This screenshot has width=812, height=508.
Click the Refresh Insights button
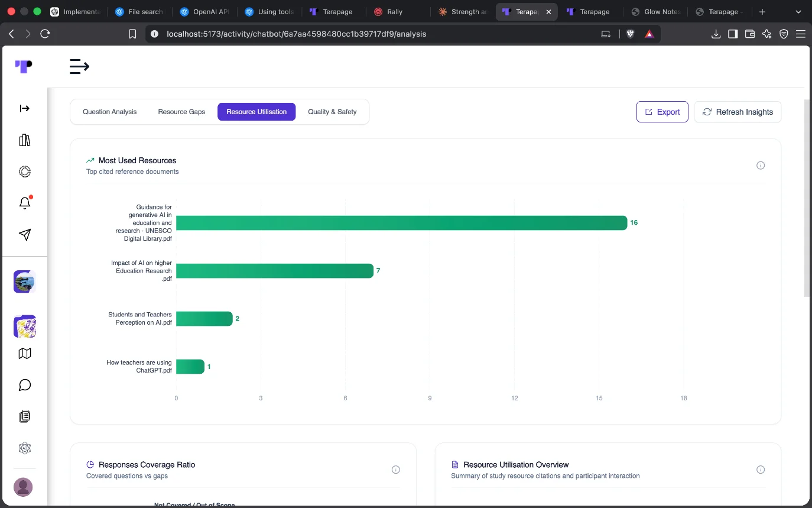tap(738, 112)
